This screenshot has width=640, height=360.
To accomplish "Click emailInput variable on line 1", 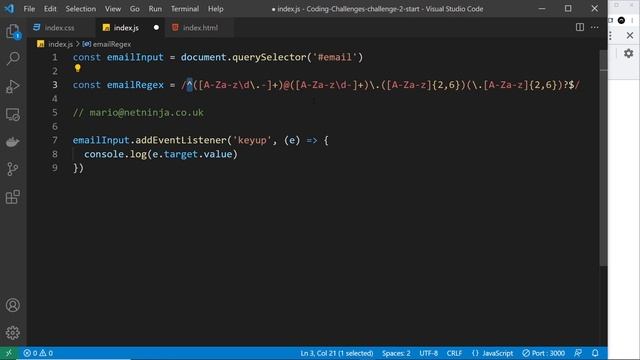I will click(135, 57).
